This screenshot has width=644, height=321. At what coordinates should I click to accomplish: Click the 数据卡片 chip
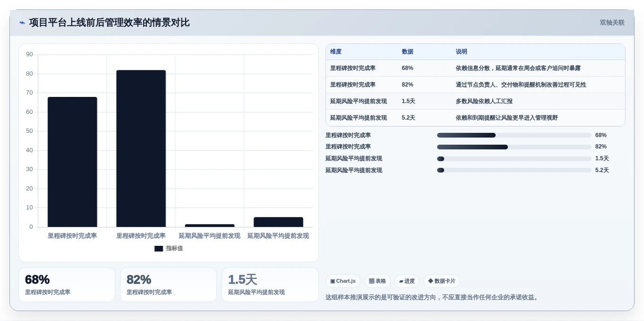[x=442, y=281]
